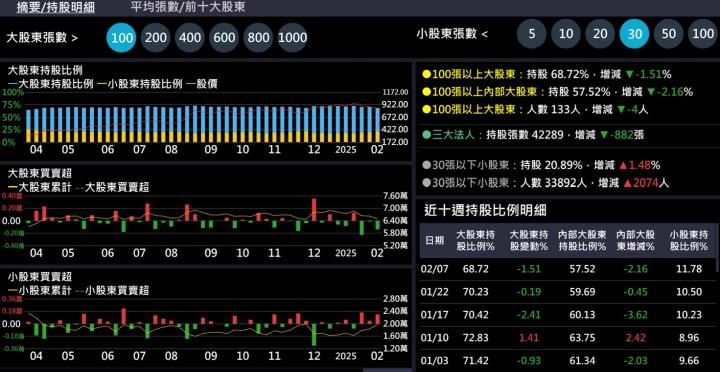This screenshot has height=372, width=720.
Task: Select 100 for 小股東張數 threshold
Action: [x=703, y=34]
